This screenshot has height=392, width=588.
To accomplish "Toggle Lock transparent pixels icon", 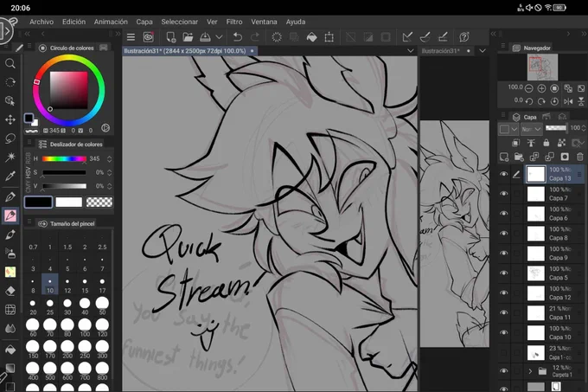I will pyautogui.click(x=561, y=143).
